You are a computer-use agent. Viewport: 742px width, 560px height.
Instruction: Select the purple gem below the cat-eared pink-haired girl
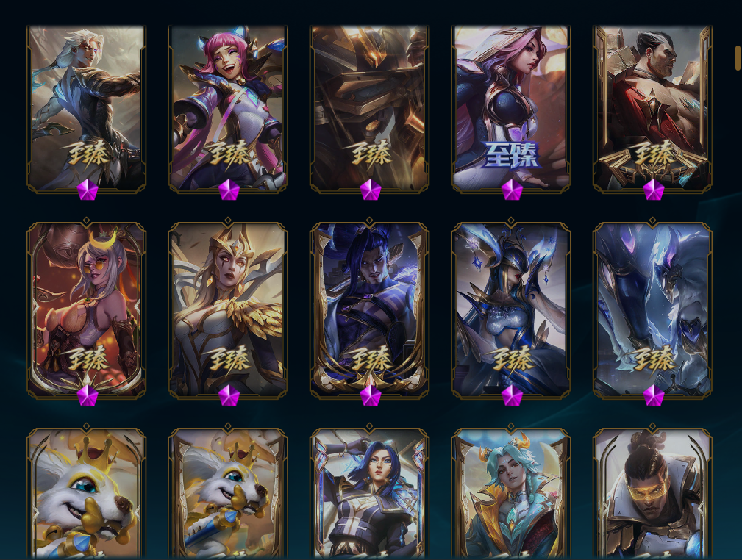pyautogui.click(x=229, y=190)
